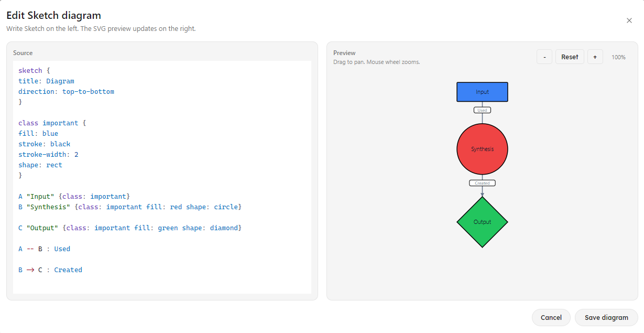
Task: Place cursor on 'direction: top-to-bottom' line
Action: pos(66,91)
